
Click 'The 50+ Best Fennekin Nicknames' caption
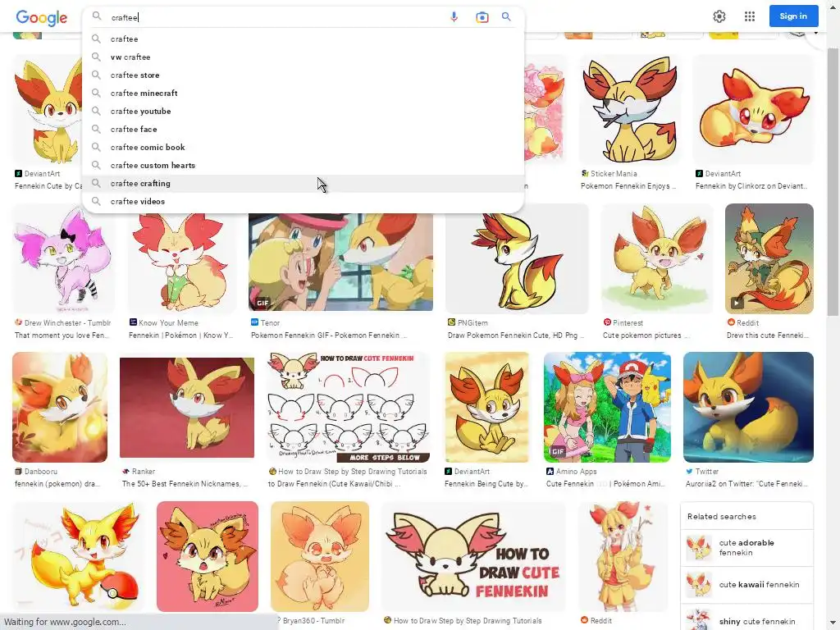(x=185, y=484)
